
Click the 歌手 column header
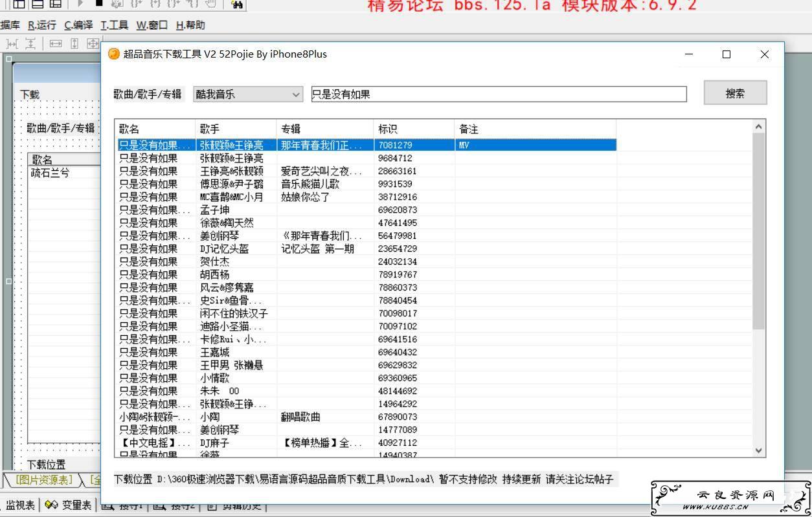[x=236, y=129]
